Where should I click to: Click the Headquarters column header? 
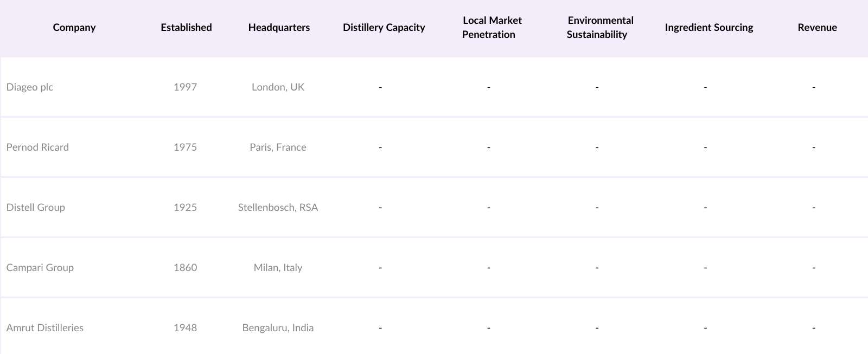point(279,27)
